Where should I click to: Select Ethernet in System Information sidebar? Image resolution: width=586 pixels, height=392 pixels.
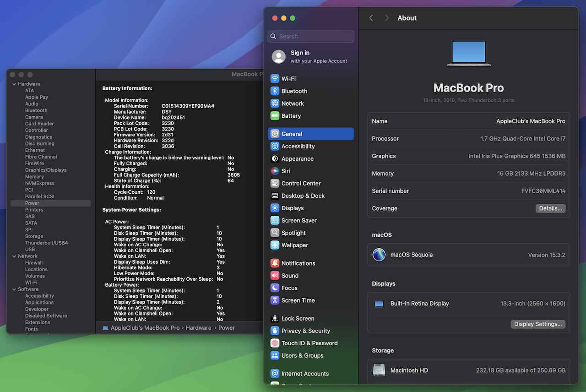click(x=35, y=150)
